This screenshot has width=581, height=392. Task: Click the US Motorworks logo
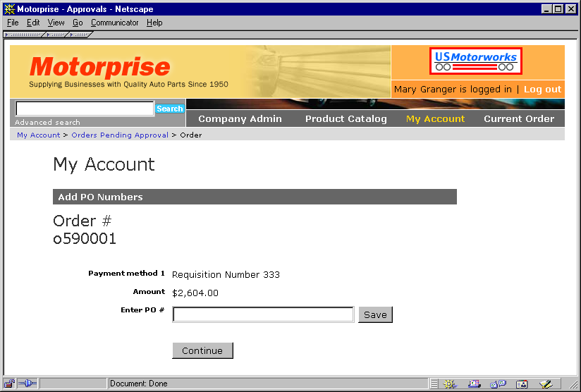click(x=476, y=61)
